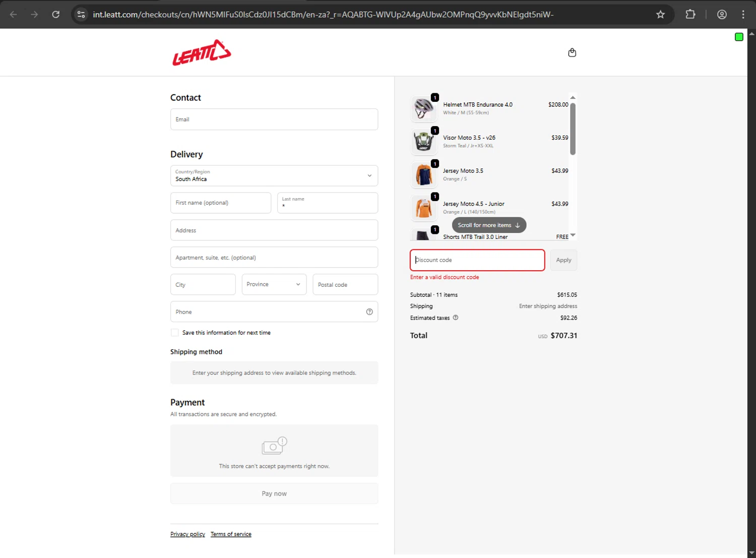
Task: Click the Jersey Moto 3.5 thumbnail
Action: pyautogui.click(x=424, y=174)
